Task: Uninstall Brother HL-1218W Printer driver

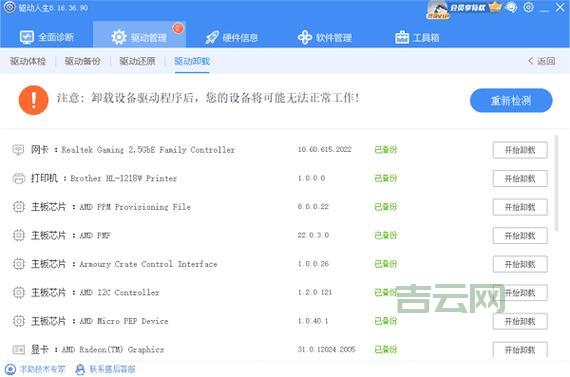Action: click(520, 179)
